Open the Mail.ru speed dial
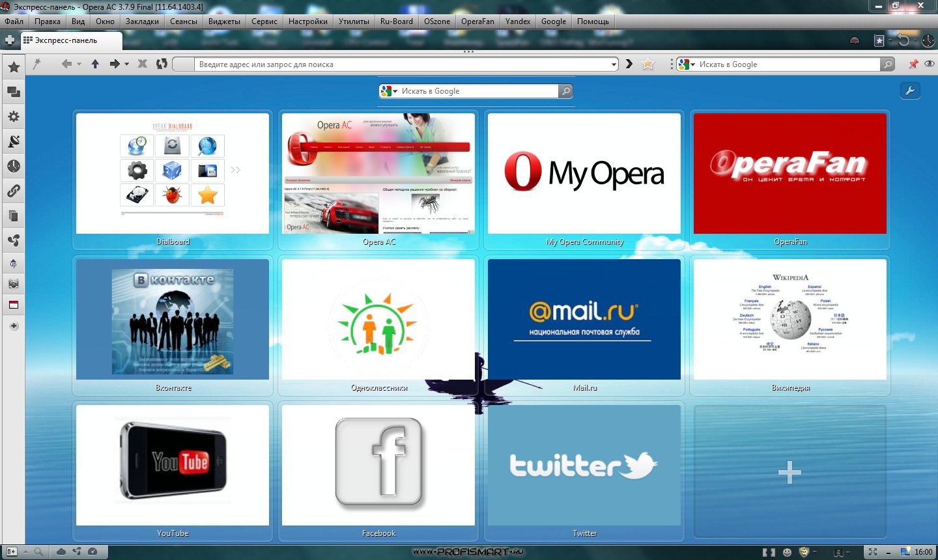Screen dimensions: 938x560 pyautogui.click(x=584, y=326)
